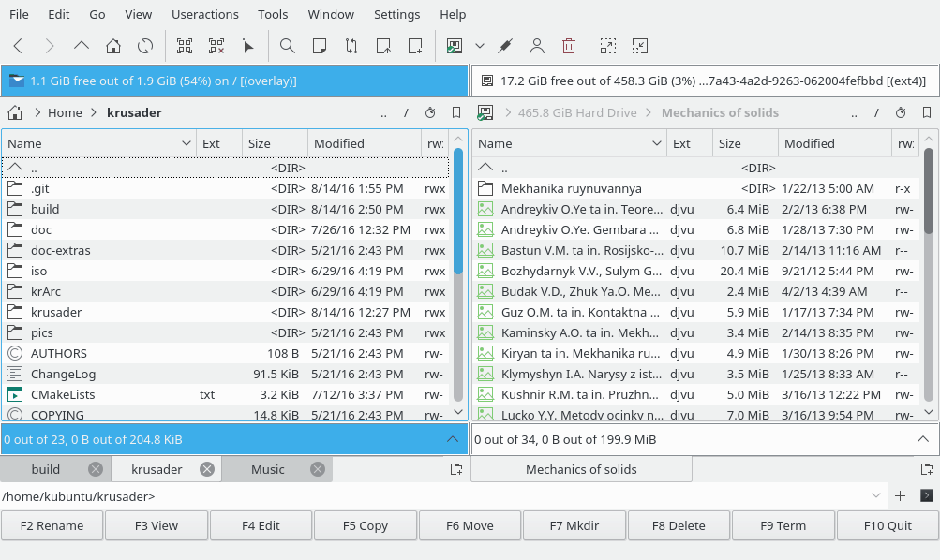Click the user profile icon in toolbar
Viewport: 940px width, 560px height.
click(537, 46)
